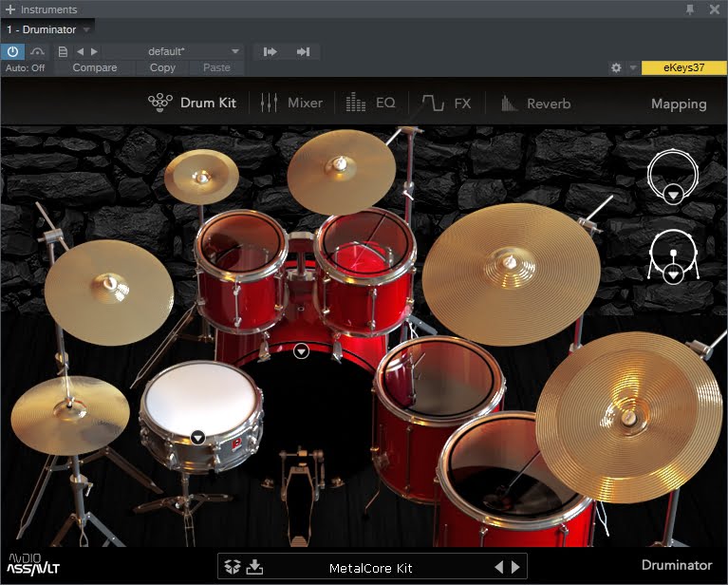Expand the Druminator instrument tab arrow
Screen dimensions: 728x585
pyautogui.click(x=86, y=29)
